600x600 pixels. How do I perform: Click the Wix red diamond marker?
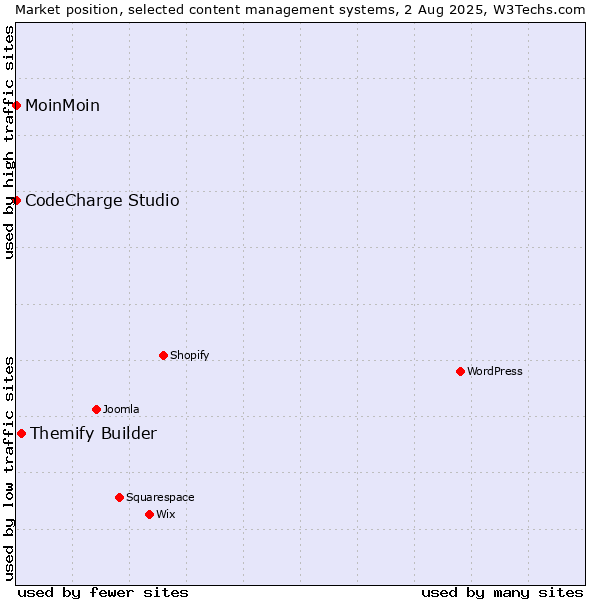tap(150, 515)
